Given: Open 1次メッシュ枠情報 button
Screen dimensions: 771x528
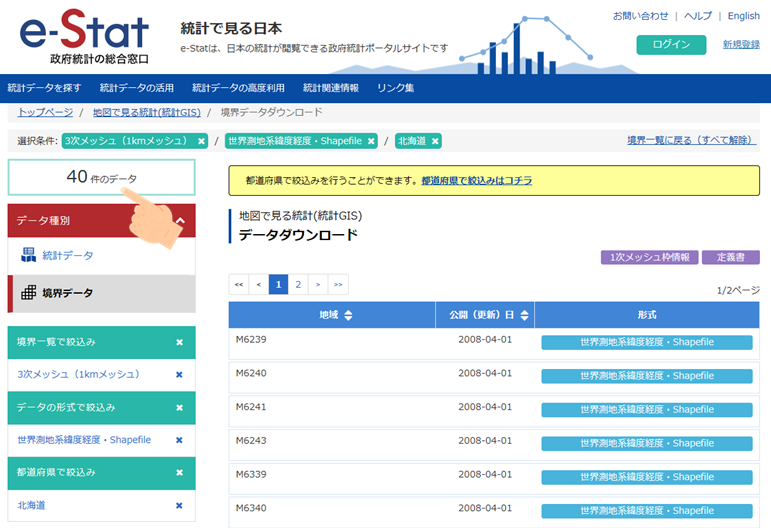Looking at the screenshot, I should click(x=650, y=257).
